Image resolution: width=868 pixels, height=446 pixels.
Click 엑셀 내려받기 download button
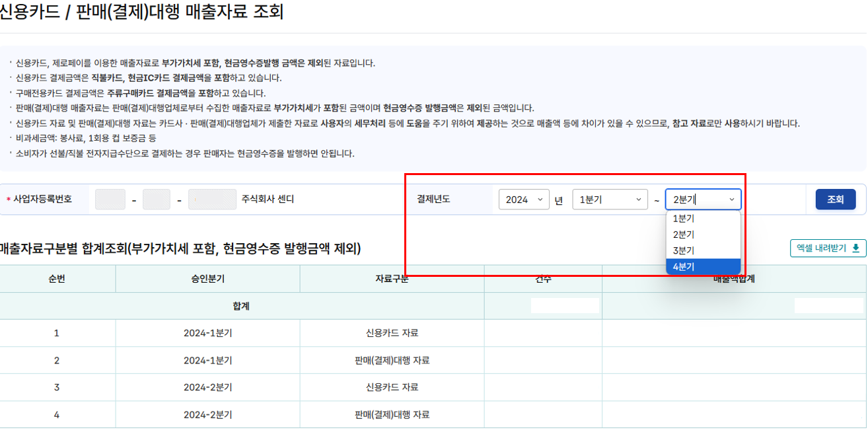tap(828, 248)
